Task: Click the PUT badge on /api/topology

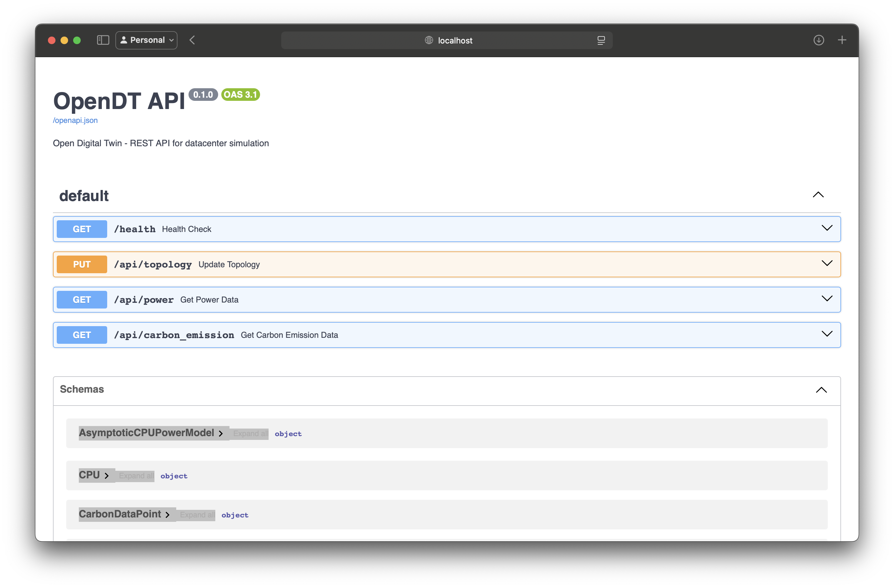Action: click(82, 264)
